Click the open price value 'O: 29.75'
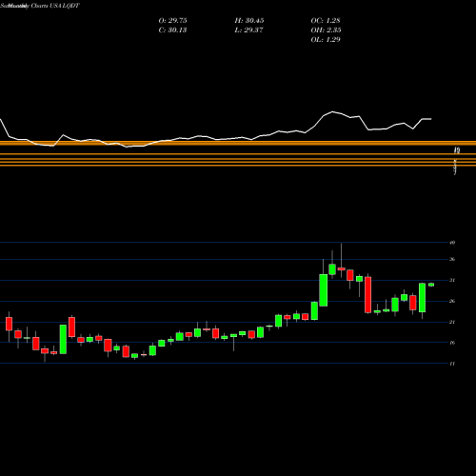476x476 pixels. (x=172, y=21)
